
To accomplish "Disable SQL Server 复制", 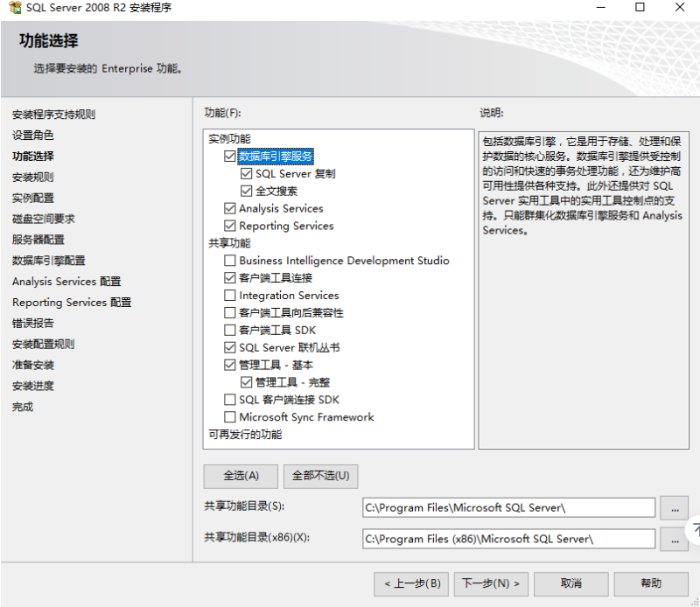I will click(246, 173).
